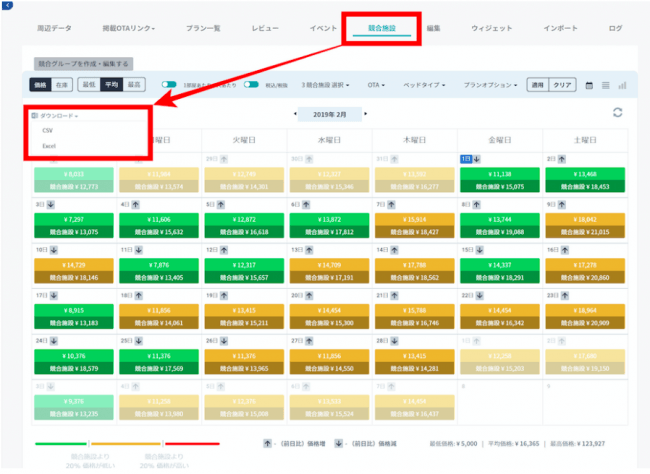Viewport: 650px width, 474px height.
Task: Open the ¥18,964 price cell on 23日
Action: pyautogui.click(x=585, y=316)
